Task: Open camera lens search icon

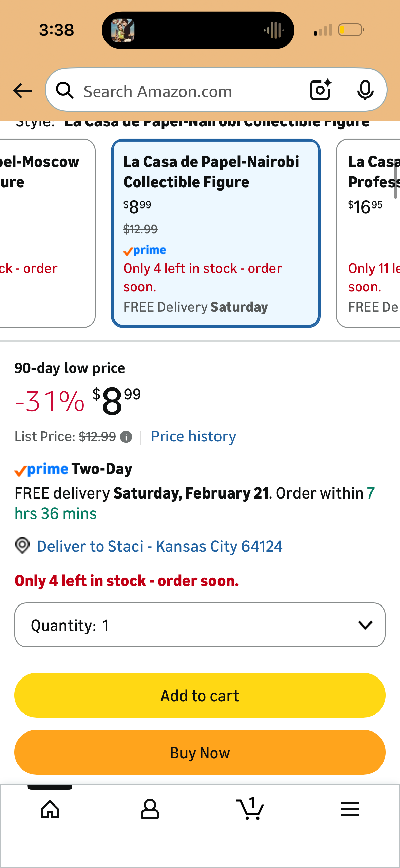Action: (321, 90)
